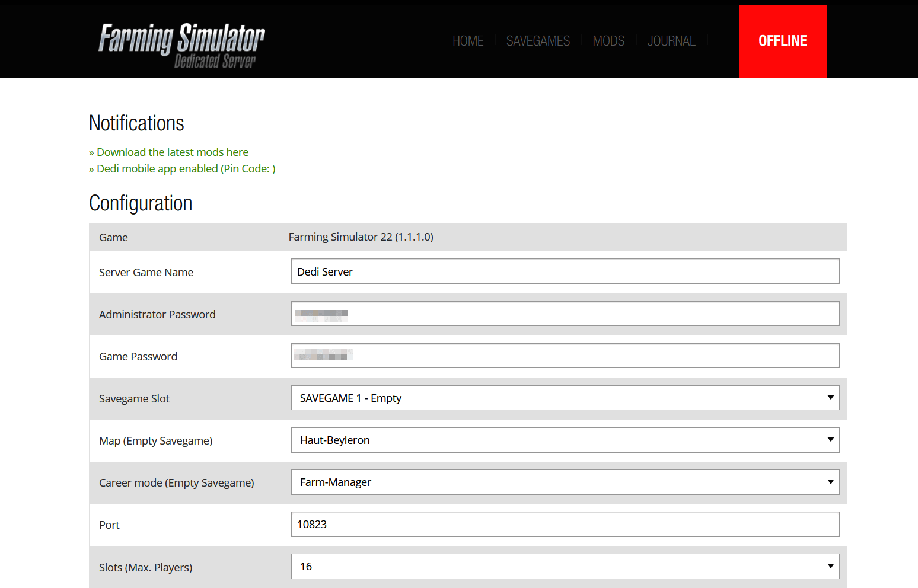Click the red OFFLINE server status indicator
The image size is (918, 588).
click(782, 40)
